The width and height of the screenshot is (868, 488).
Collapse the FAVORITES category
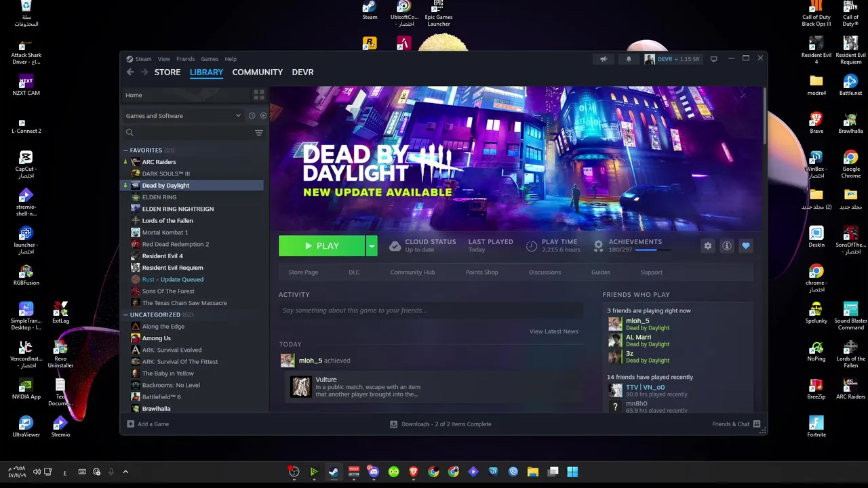(125, 150)
